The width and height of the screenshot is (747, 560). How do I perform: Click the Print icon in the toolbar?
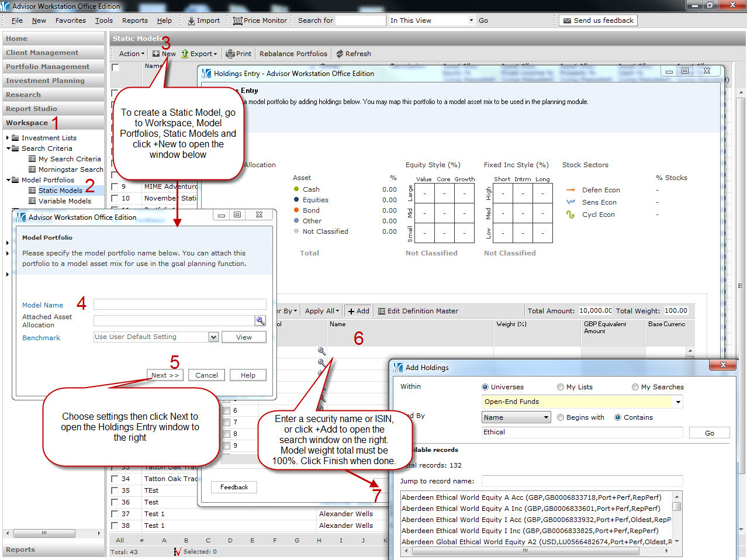[x=230, y=54]
